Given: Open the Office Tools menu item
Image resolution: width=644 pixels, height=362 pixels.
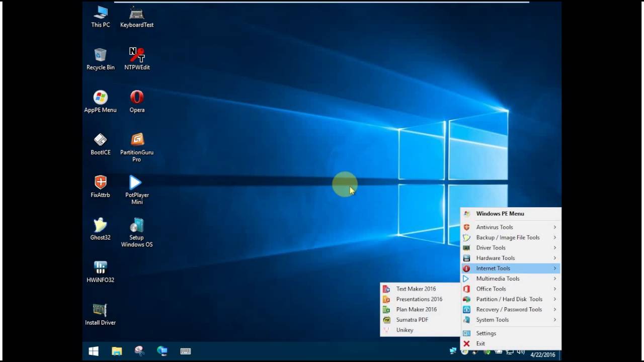Looking at the screenshot, I should coord(511,289).
